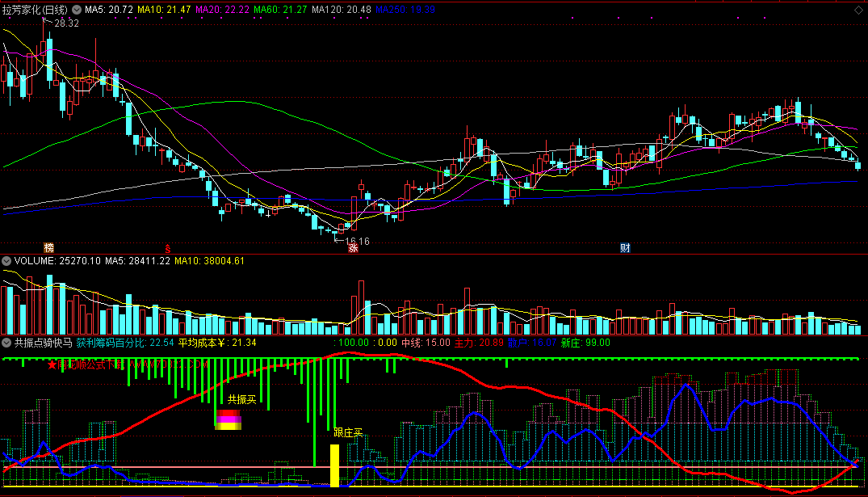Click the yellow :0.00 indicator value
This screenshot has width=868, height=497.
click(385, 343)
